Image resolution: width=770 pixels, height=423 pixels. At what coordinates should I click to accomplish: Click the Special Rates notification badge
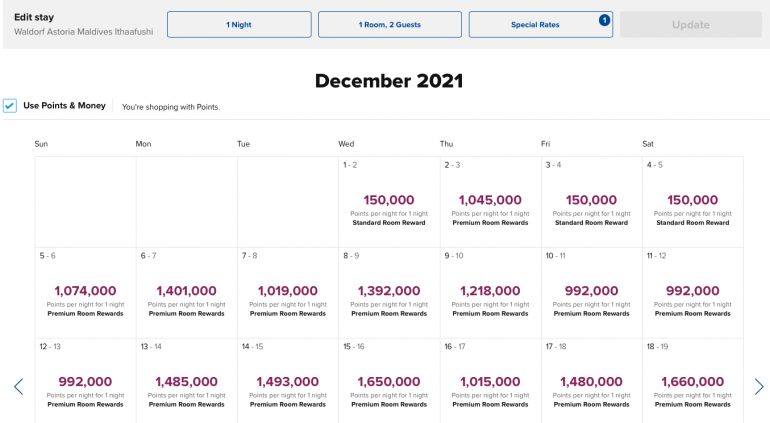[x=605, y=19]
